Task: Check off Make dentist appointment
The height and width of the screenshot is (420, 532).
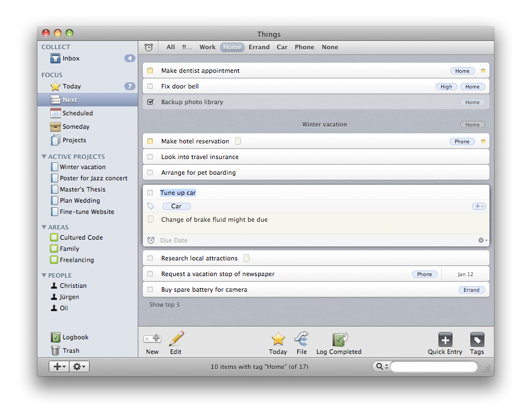Action: (150, 71)
